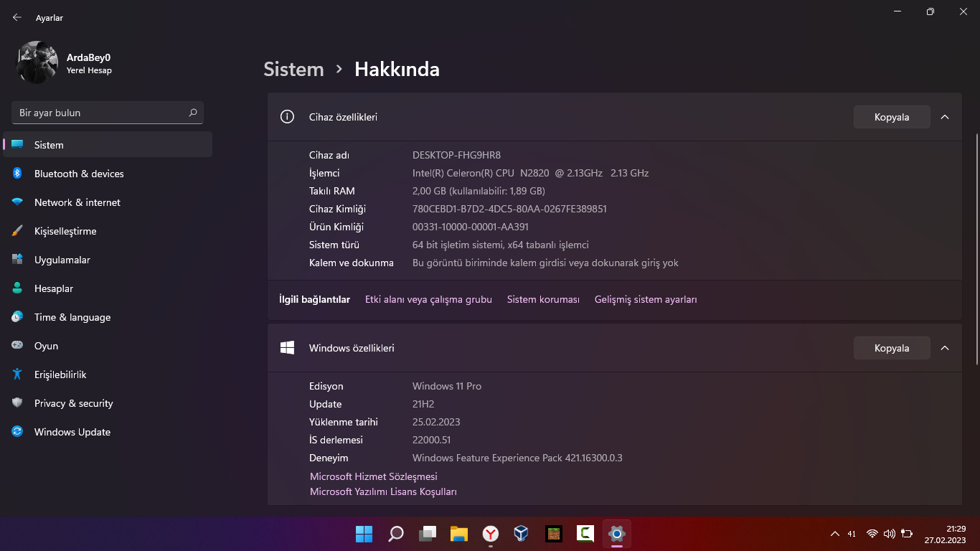Click the tray indicator showing 41

[x=852, y=534]
